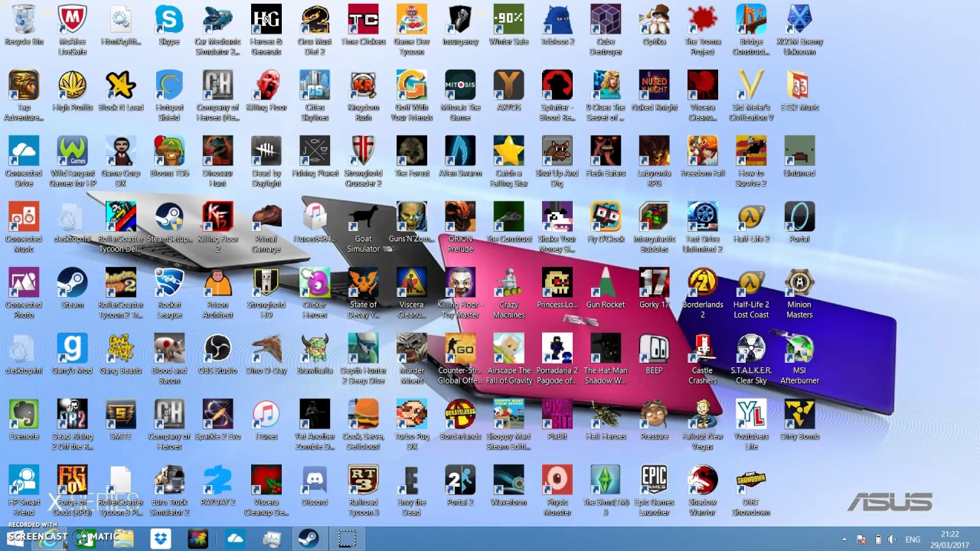The image size is (980, 551).
Task: Select Sid Meier's Civilization V shortcut
Action: [x=751, y=96]
